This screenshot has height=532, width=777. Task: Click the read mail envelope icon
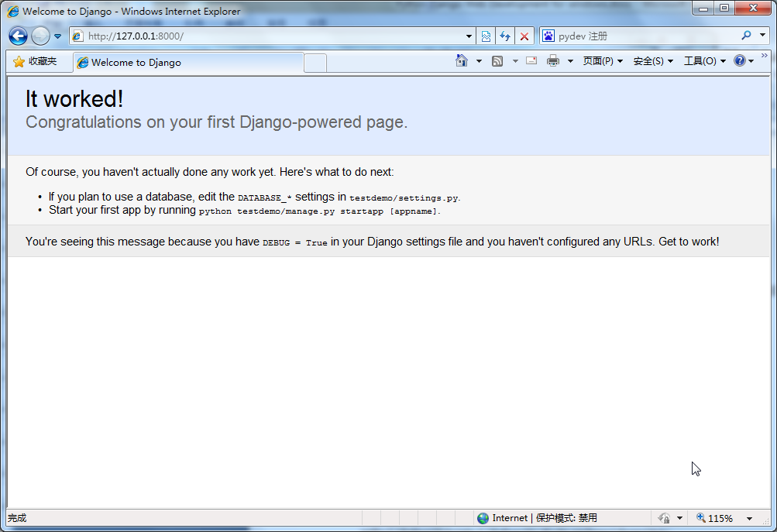(531, 61)
